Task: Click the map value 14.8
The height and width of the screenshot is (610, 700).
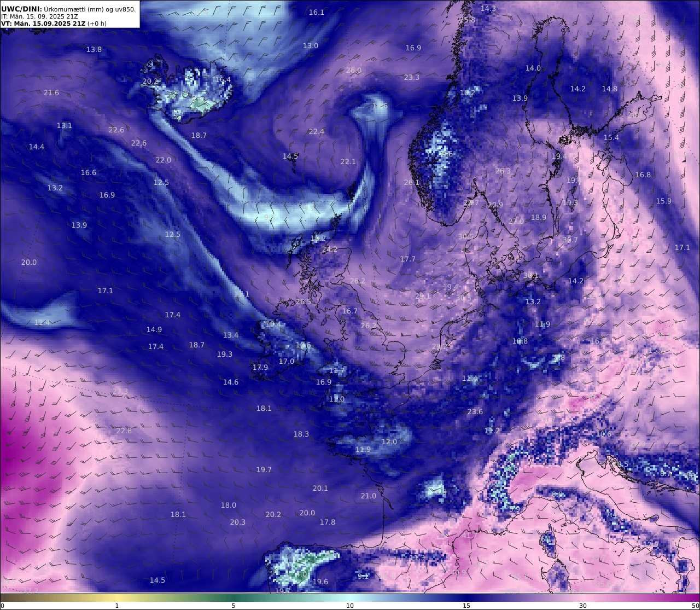Action: point(610,89)
